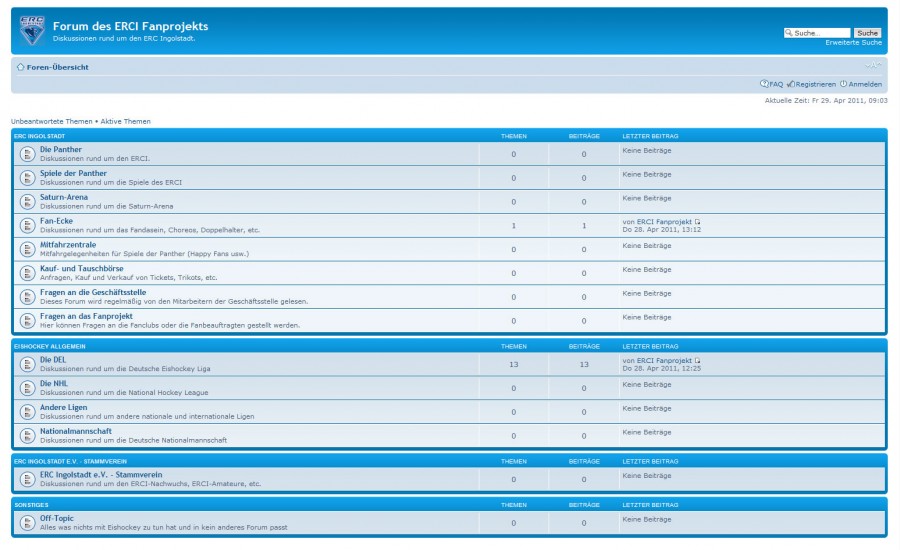Click forum icon beside Andere Ligen
The image size is (900, 550).
(x=27, y=412)
